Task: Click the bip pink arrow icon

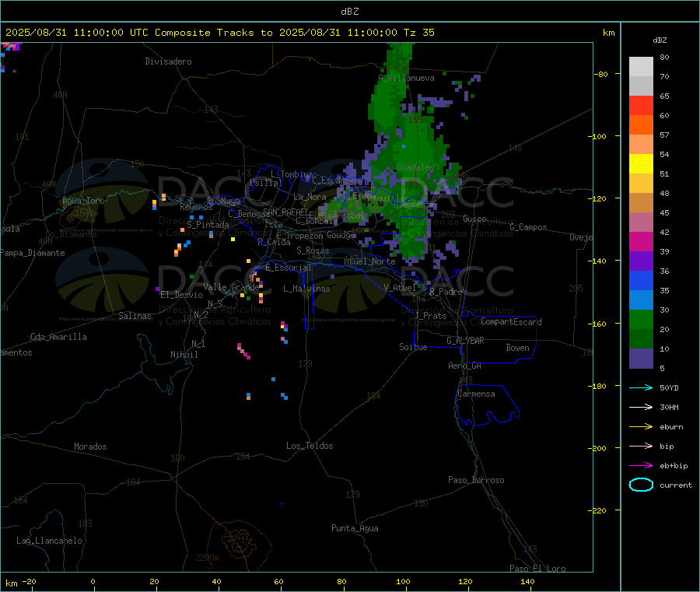Action: tap(641, 446)
